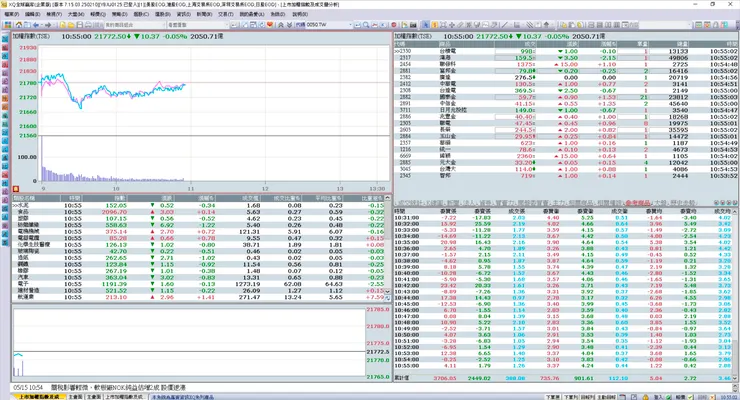Open the 交易(T) menu
740x400 pixels.
[226, 14]
